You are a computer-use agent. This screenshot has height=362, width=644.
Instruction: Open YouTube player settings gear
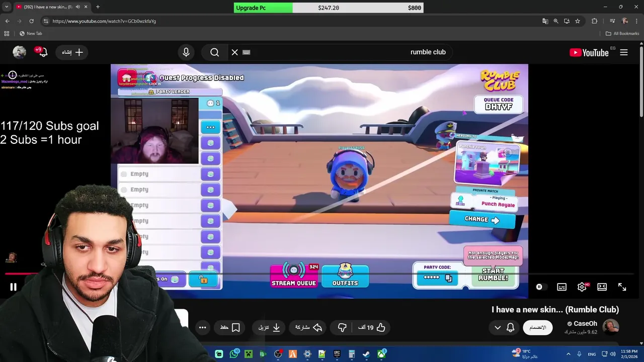582,287
